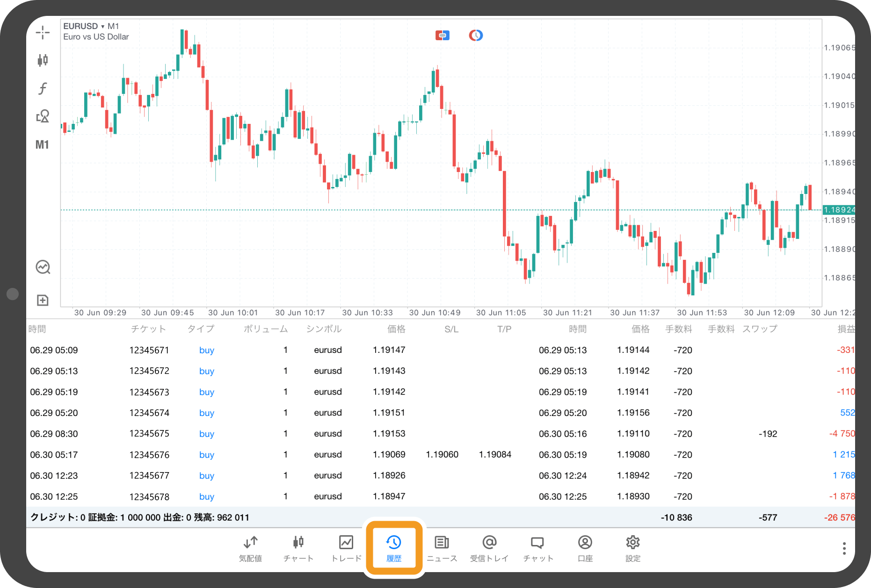Sort by the シンボル column header
Screen dimensions: 871x588
pos(324,329)
